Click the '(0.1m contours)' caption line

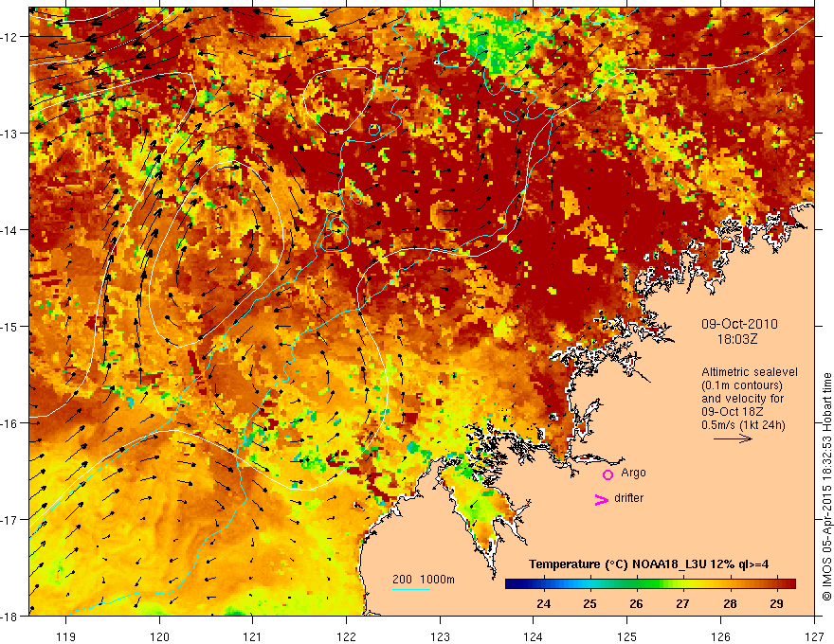point(742,385)
